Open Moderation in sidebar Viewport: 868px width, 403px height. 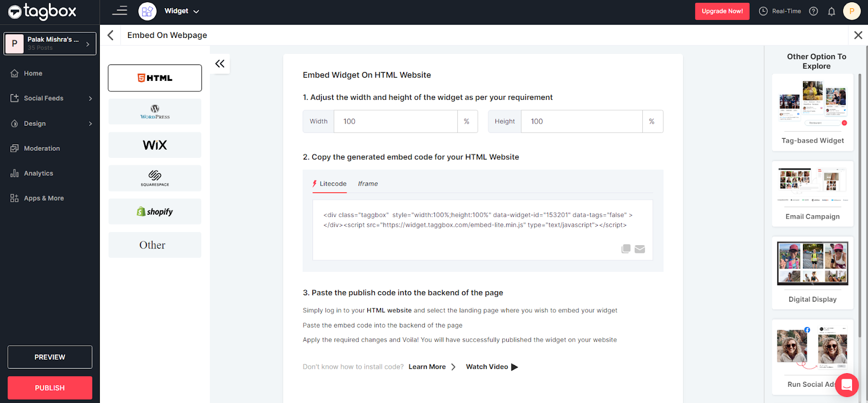42,149
